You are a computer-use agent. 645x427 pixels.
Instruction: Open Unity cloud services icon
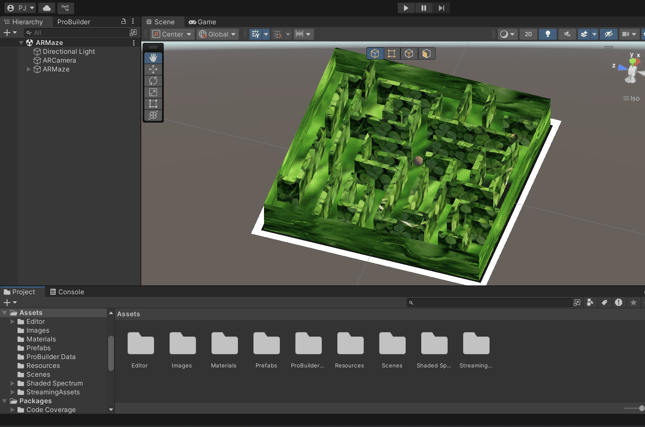click(x=46, y=8)
